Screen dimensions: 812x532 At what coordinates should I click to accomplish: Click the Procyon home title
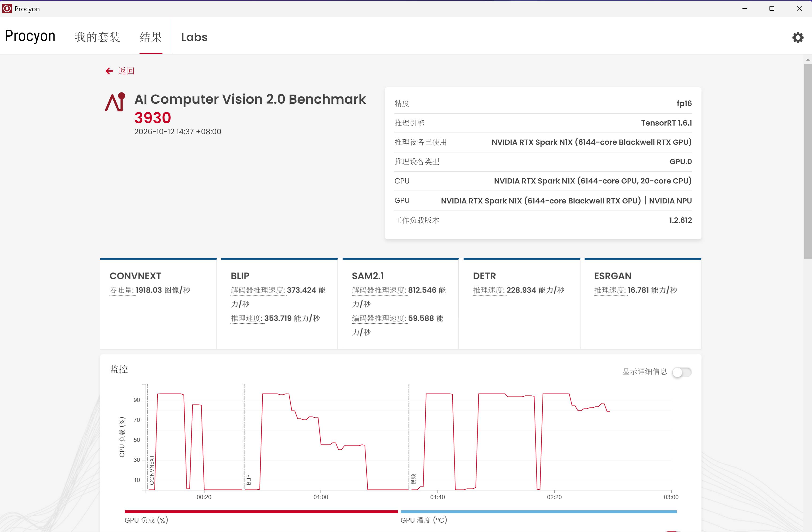coord(30,36)
